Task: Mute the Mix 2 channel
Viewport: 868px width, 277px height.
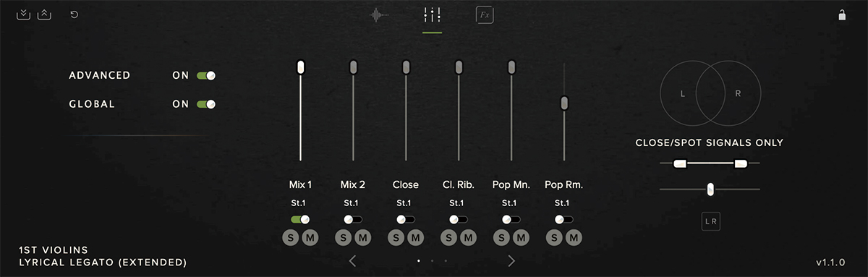Action: tap(362, 237)
